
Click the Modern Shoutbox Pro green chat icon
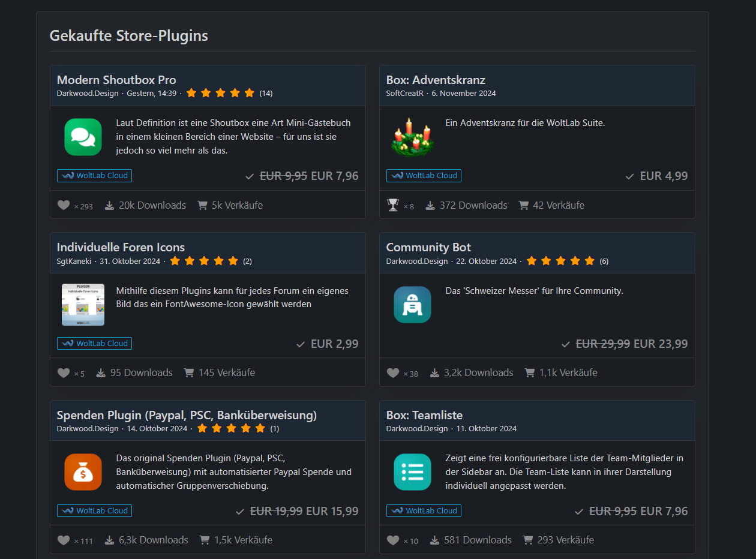(83, 137)
